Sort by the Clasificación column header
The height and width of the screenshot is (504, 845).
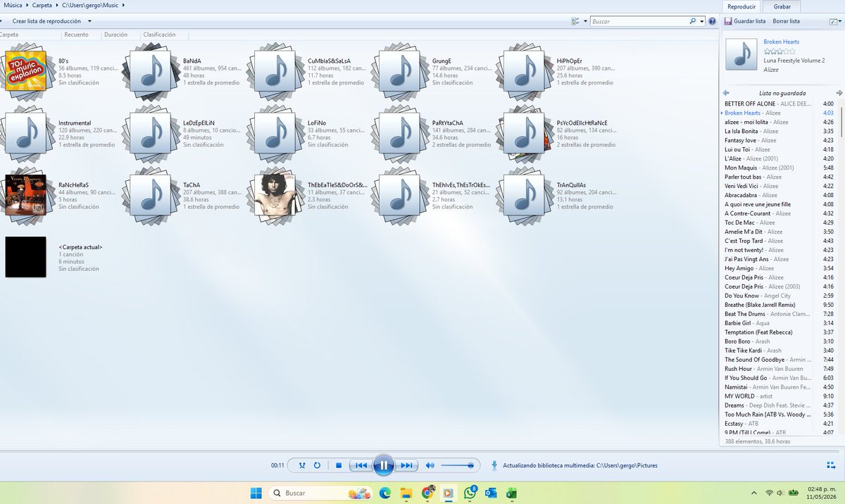(160, 34)
